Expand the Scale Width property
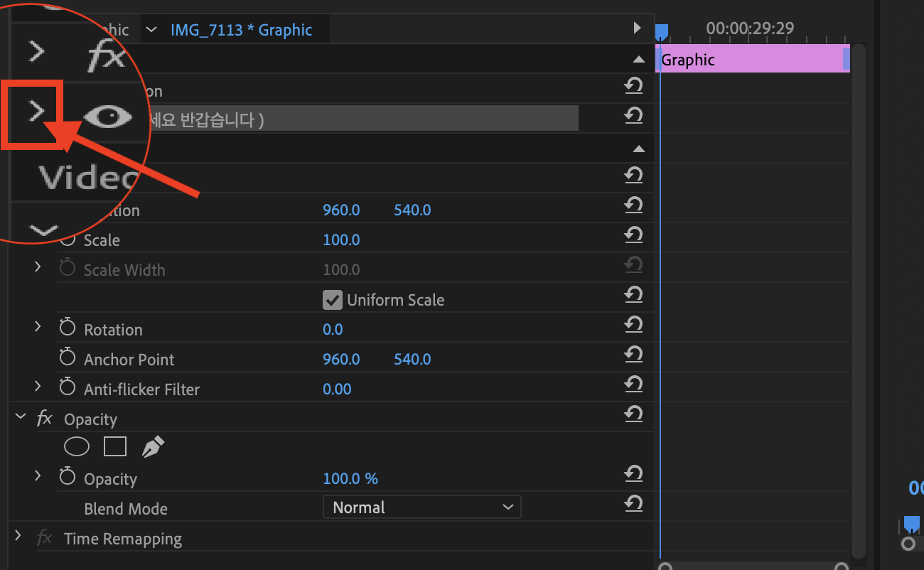Viewport: 924px width, 570px height. pyautogui.click(x=38, y=267)
